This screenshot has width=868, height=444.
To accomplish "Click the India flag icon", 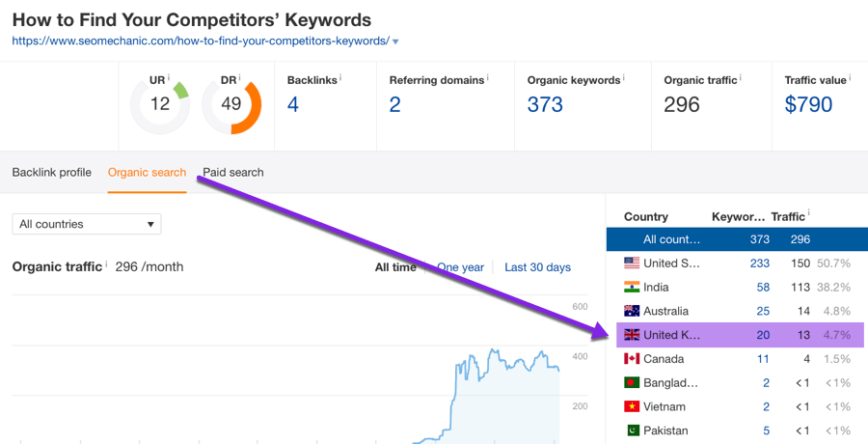I will pos(632,287).
